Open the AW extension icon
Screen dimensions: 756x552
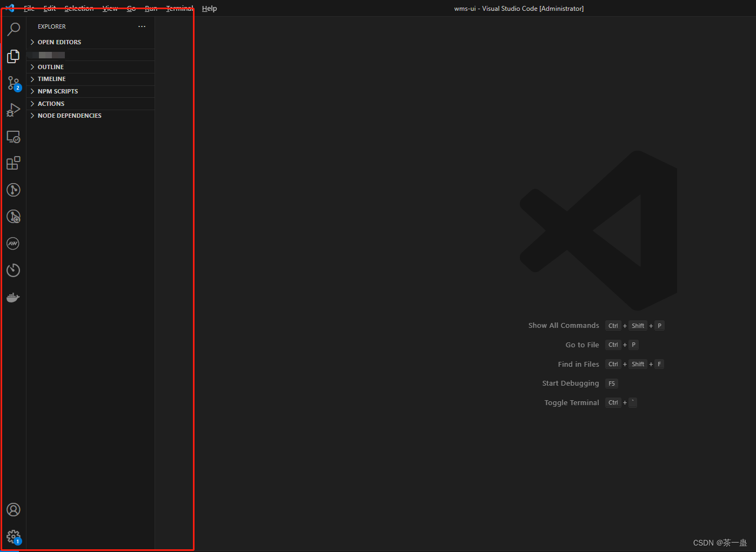14,244
